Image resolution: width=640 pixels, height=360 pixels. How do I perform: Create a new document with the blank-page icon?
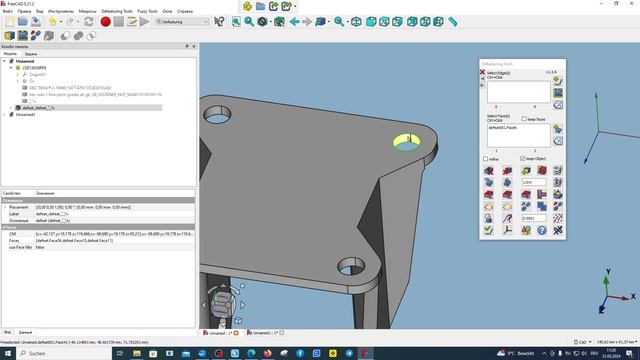pos(9,22)
